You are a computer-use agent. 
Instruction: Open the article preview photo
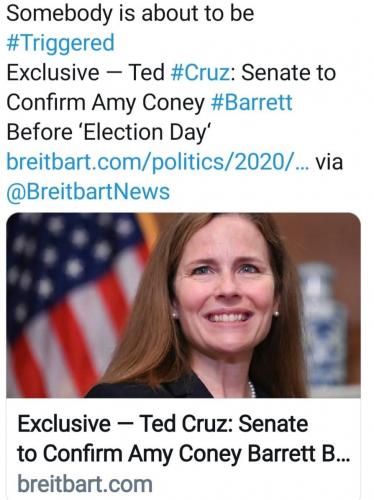tap(183, 305)
